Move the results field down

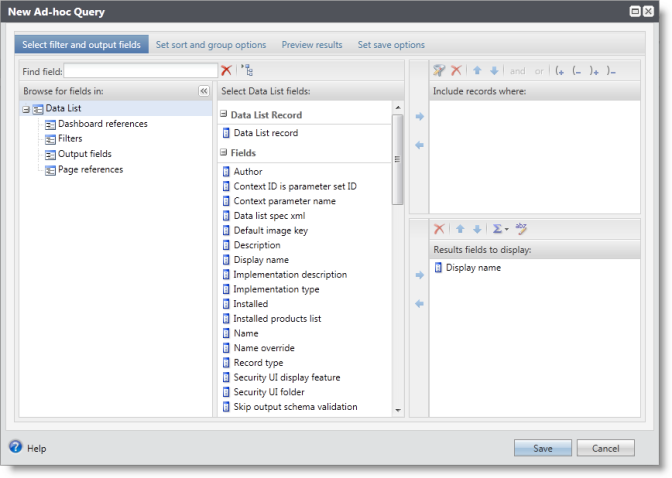point(477,229)
